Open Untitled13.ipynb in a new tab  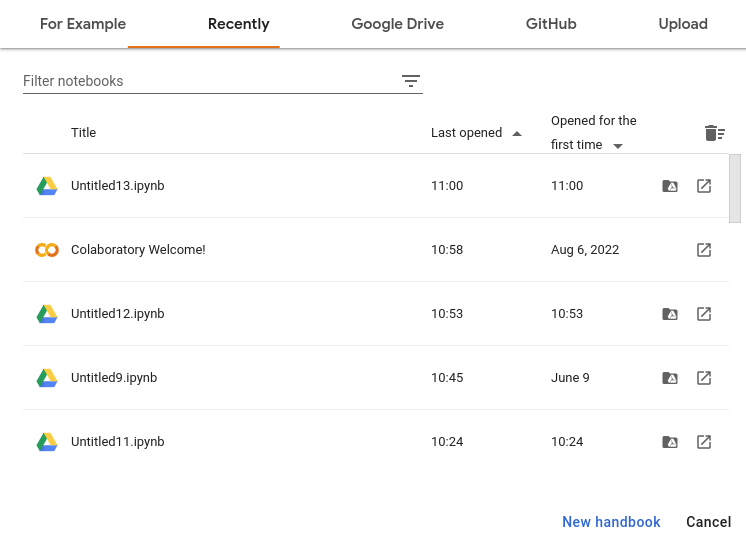[704, 186]
